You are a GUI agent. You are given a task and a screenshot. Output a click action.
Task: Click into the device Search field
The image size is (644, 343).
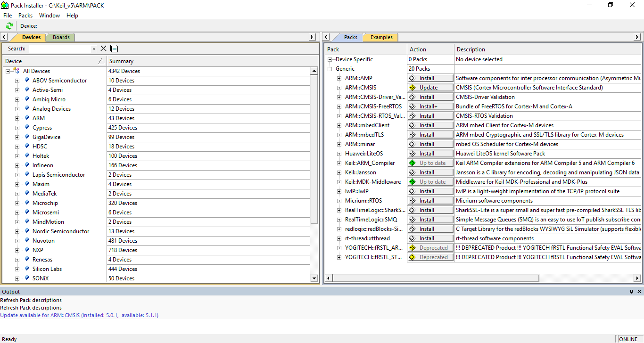point(60,49)
